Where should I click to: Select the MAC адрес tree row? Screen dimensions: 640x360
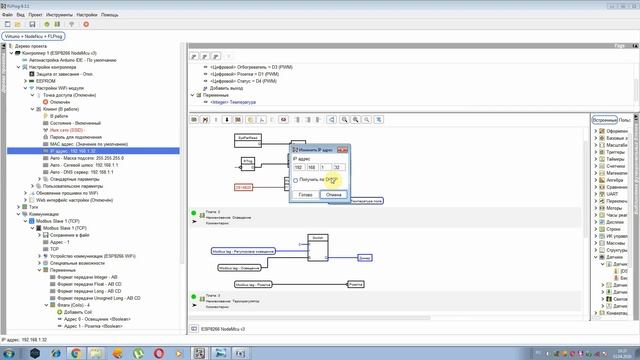click(89, 144)
